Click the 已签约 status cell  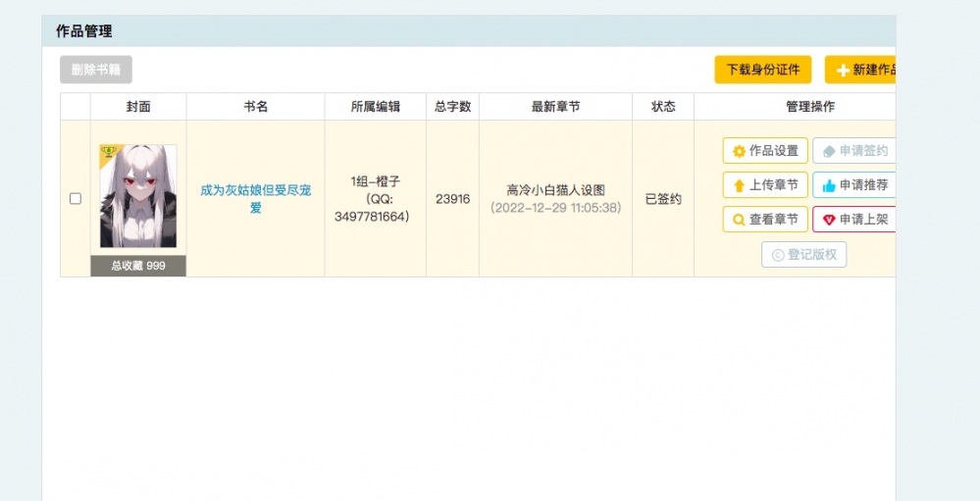tap(663, 199)
